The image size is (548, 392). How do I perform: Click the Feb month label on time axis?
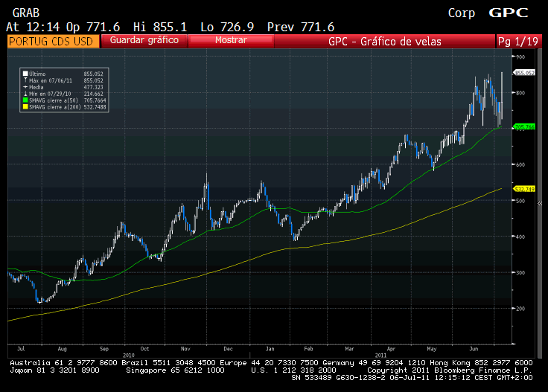coord(308,349)
